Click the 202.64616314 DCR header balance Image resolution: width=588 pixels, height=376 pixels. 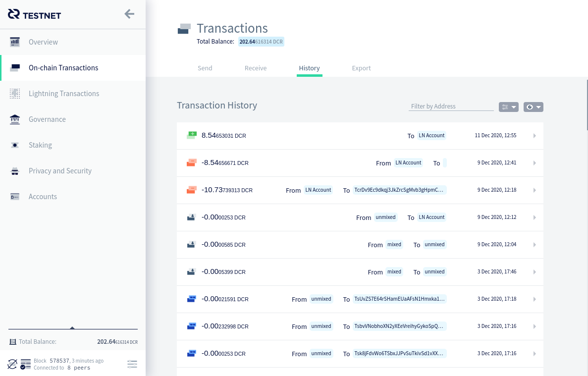(x=261, y=42)
